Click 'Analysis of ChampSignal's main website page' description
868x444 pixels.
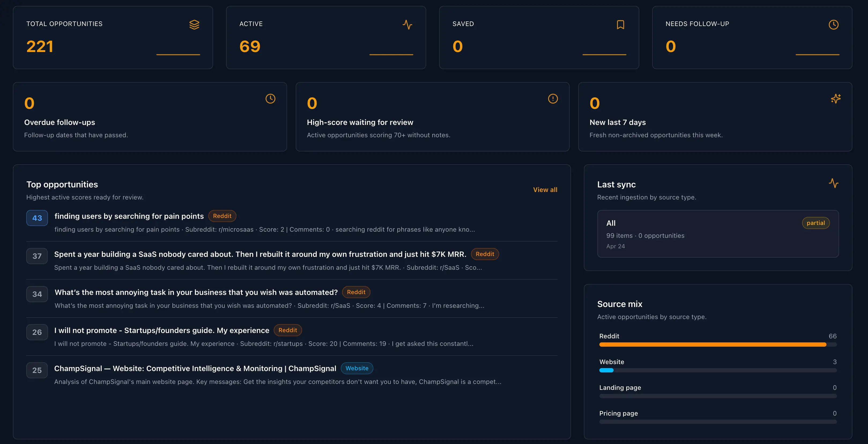[278, 382]
